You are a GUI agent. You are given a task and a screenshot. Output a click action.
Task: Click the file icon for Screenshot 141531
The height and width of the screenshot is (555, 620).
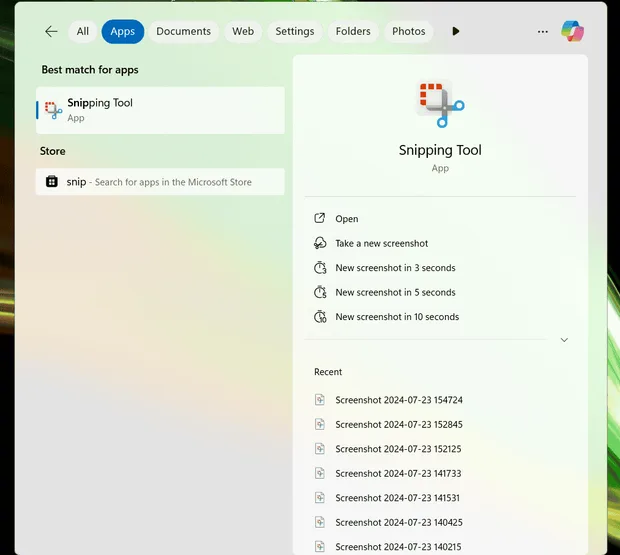[319, 498]
